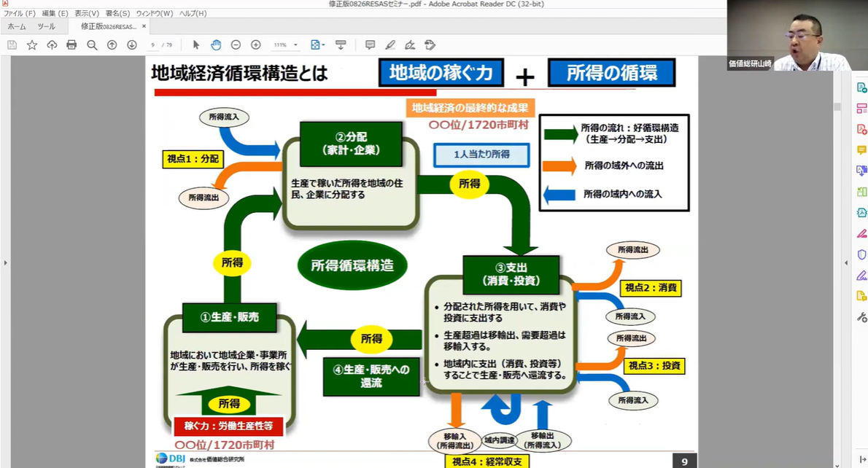Edit the current page number field
Viewport: 868px width, 468px height.
(x=152, y=44)
